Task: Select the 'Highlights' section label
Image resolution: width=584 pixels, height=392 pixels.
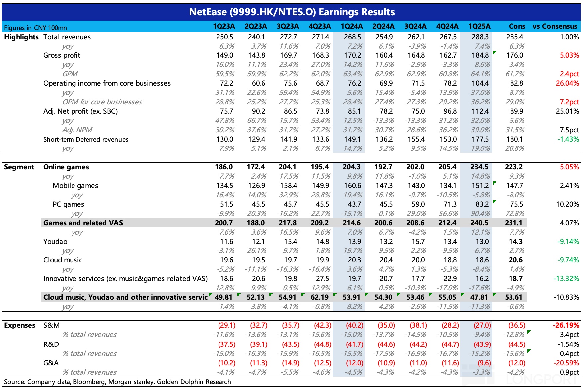Action: [x=21, y=37]
